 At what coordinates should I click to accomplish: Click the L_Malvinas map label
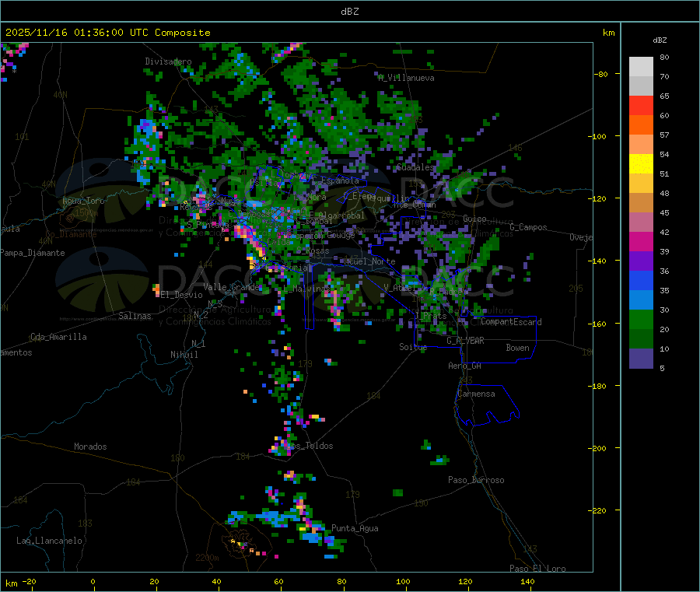tap(306, 289)
